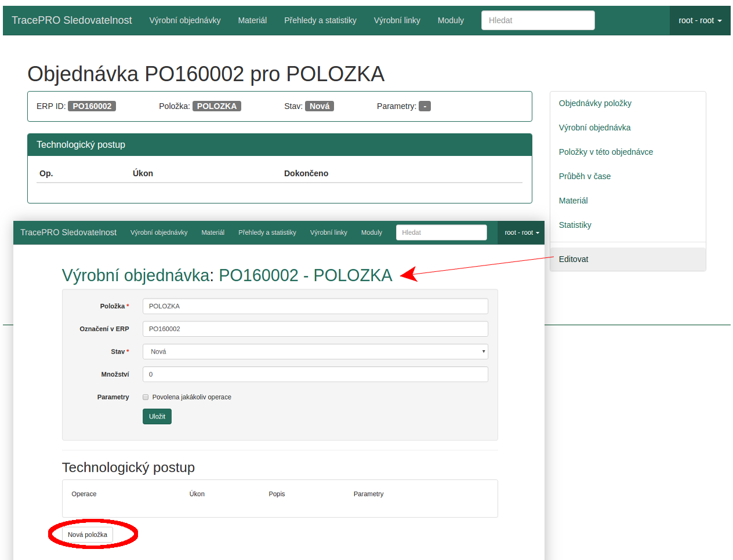Open Objednávky položky in the sidebar

tap(595, 103)
